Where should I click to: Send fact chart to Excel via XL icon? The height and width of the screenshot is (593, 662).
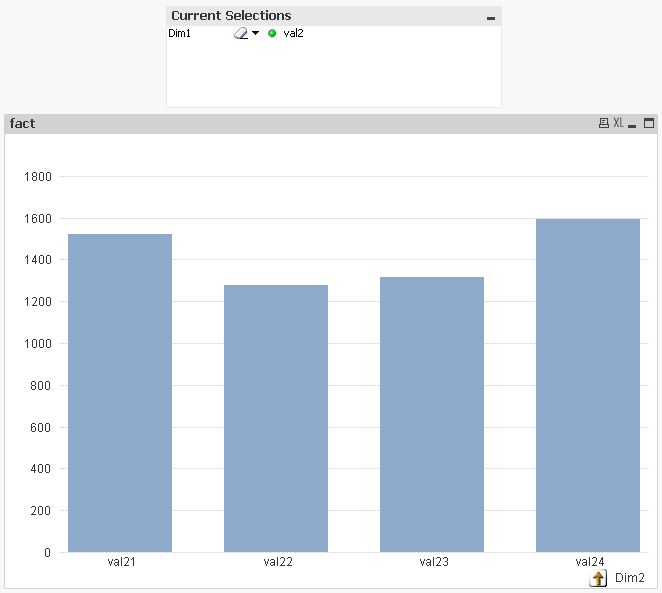[619, 123]
